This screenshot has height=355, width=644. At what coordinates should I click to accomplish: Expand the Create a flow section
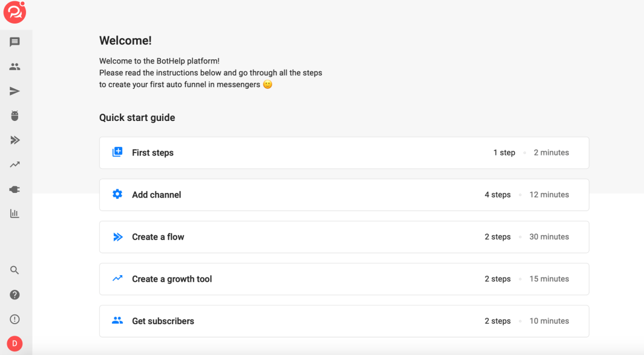[x=344, y=237]
